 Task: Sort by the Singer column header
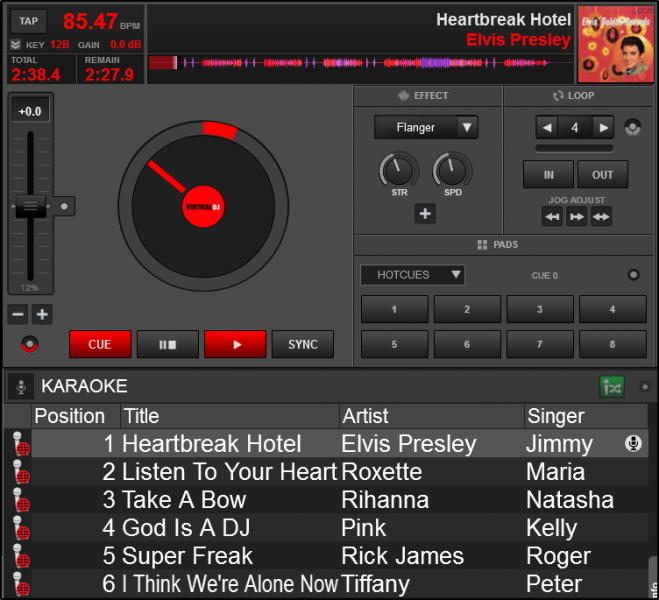pyautogui.click(x=586, y=416)
